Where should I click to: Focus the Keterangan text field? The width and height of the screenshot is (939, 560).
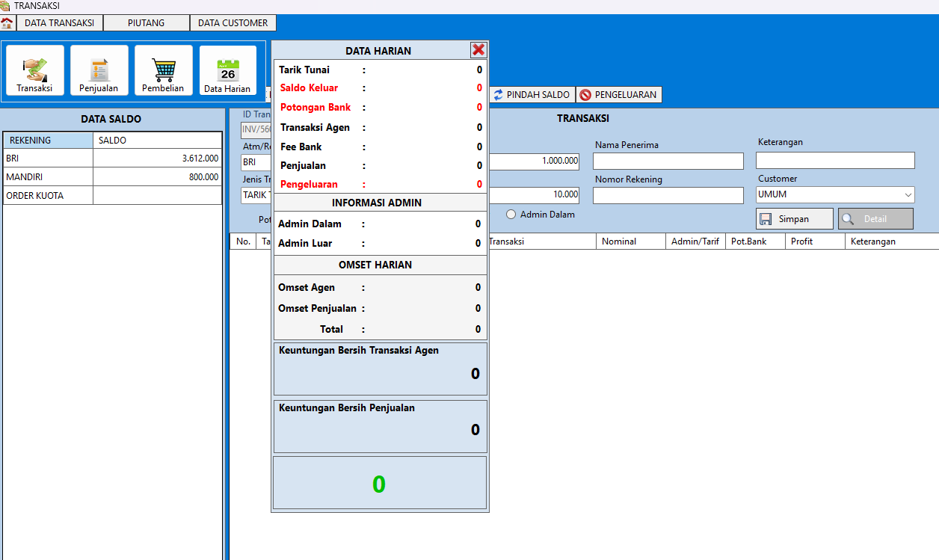point(834,161)
